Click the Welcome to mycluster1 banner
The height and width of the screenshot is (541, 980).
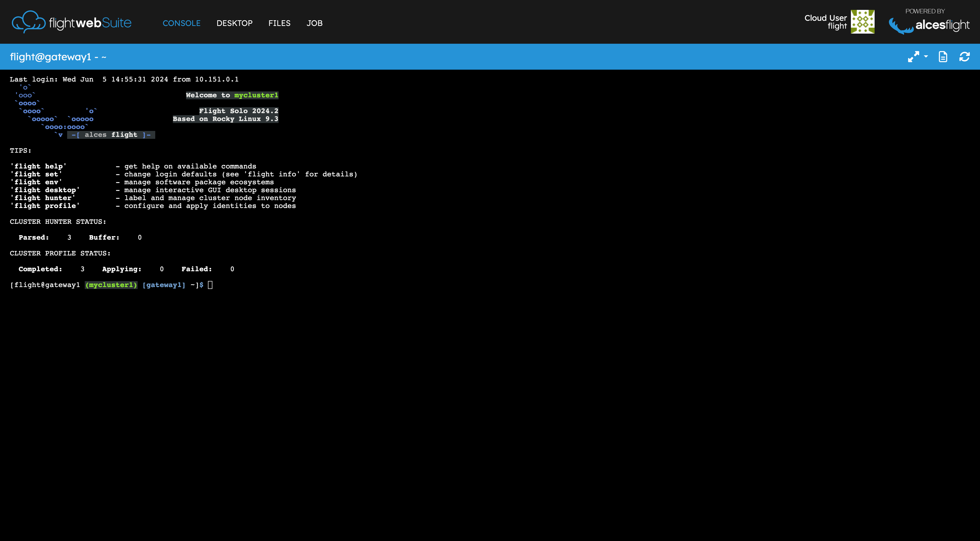click(x=232, y=95)
